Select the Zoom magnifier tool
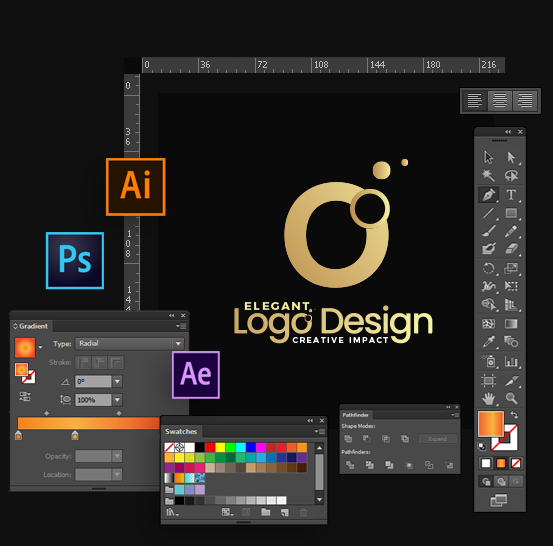Screen dimensions: 553x546 point(511,399)
